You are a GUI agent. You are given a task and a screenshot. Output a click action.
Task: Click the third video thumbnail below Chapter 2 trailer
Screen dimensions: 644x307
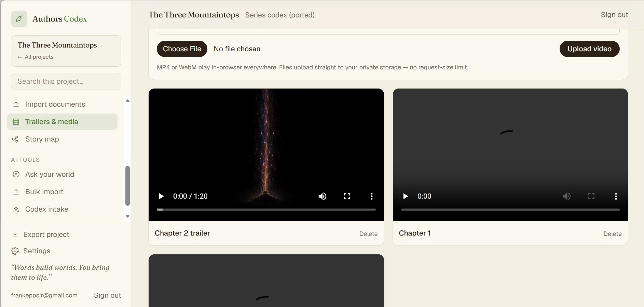(x=266, y=281)
